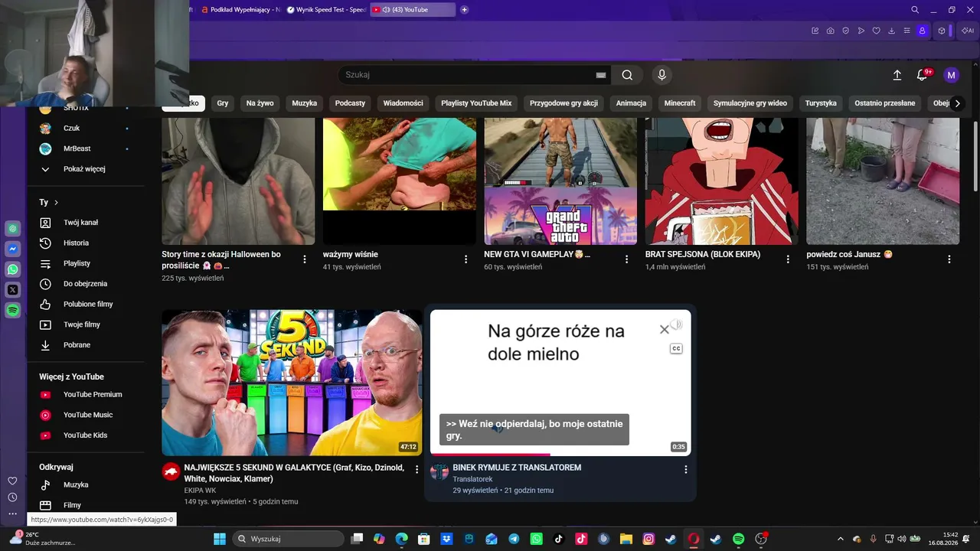Open options menu for 'ważymy wiśnie' video
Screen dimensions: 980x551
[465, 259]
